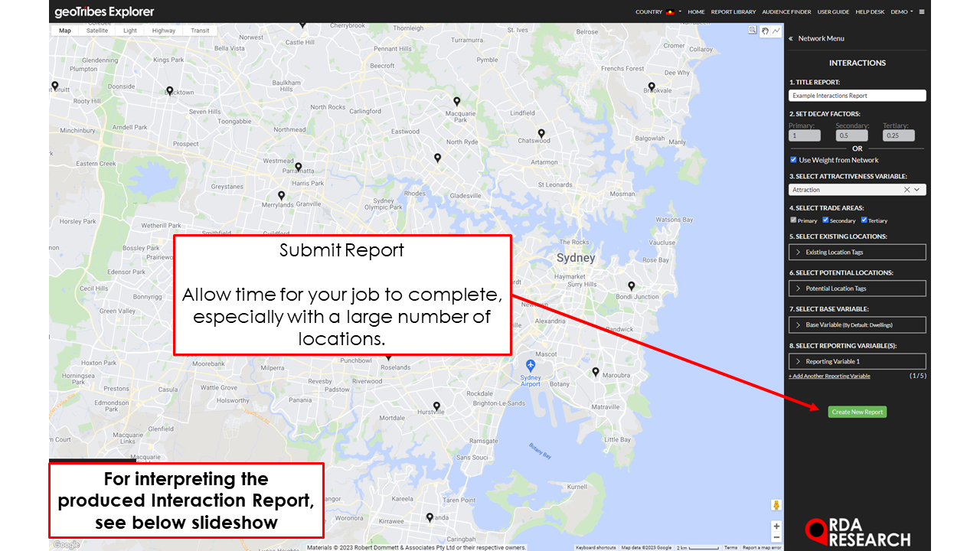Screen dimensions: 980x551
Task: Click the map pin at Hurstville
Action: (437, 406)
